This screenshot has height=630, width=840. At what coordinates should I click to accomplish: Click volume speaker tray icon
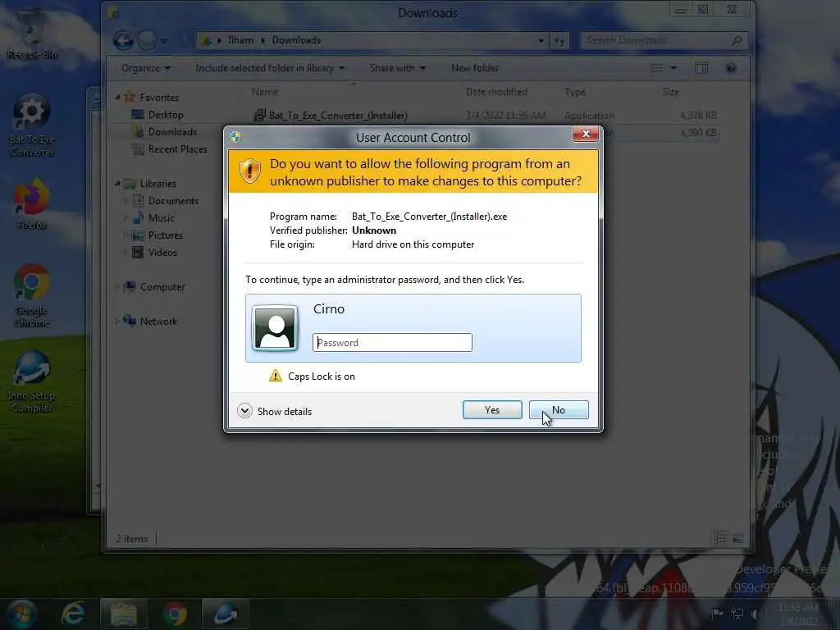(756, 614)
